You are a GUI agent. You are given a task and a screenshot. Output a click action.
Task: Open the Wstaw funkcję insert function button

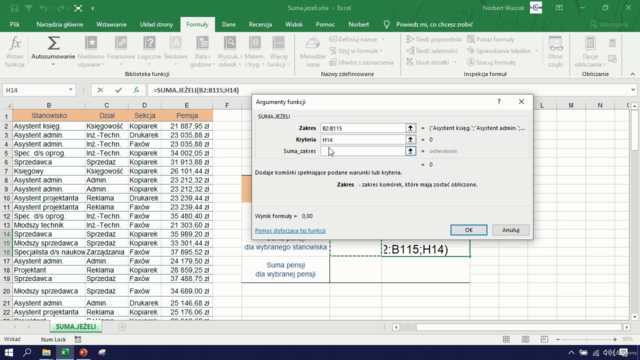click(15, 51)
